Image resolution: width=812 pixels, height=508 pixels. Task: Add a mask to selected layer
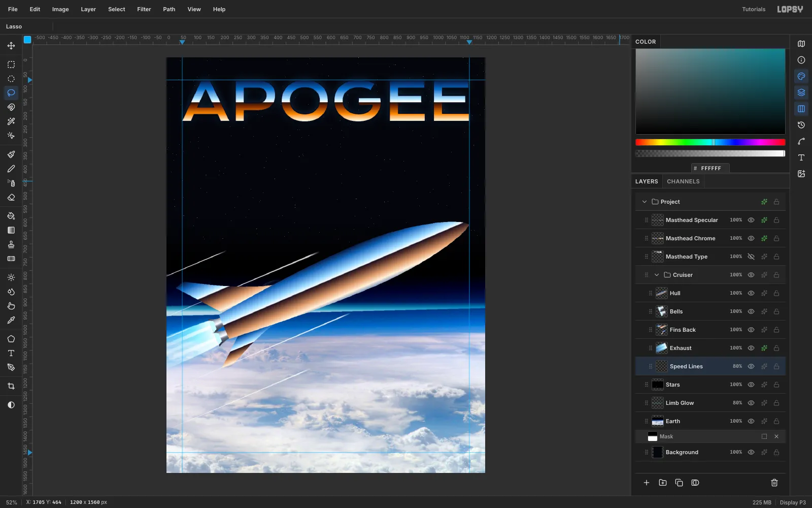click(x=695, y=483)
